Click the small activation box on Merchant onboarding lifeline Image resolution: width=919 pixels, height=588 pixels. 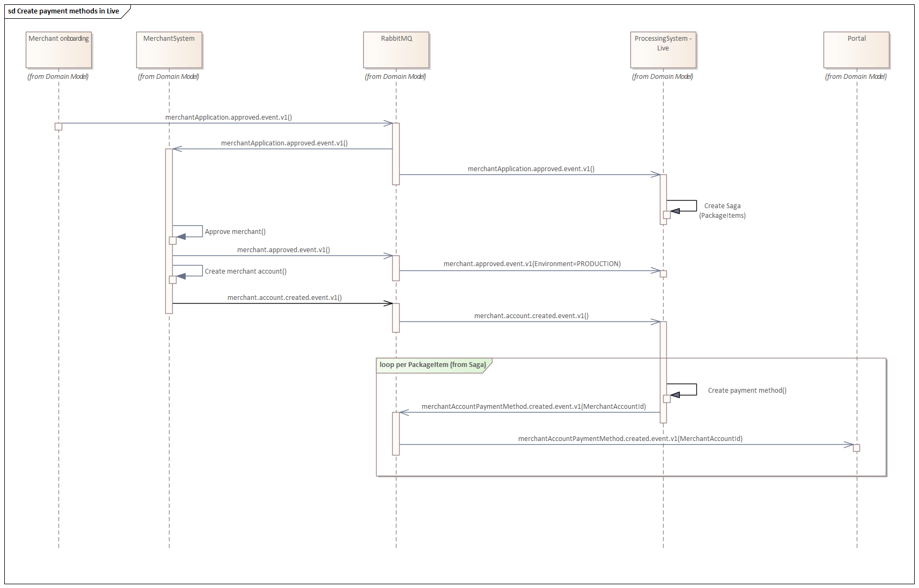tap(58, 127)
